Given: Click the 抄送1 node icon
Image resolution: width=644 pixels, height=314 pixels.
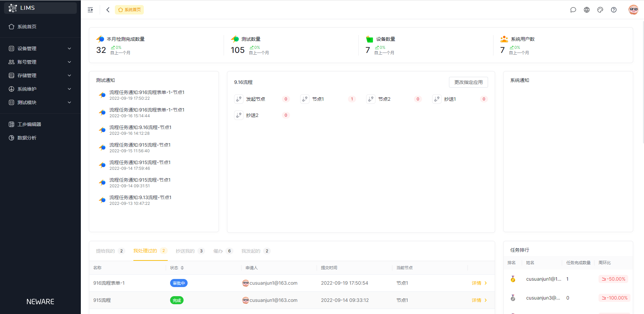Looking at the screenshot, I should tap(437, 99).
